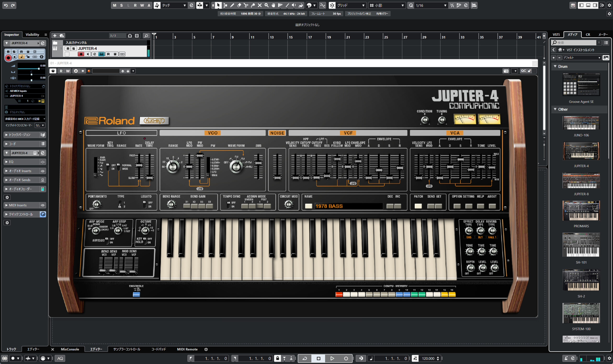Image resolution: width=613 pixels, height=364 pixels.
Task: Open the 1/16 quantize preset dropdown
Action: [431, 5]
